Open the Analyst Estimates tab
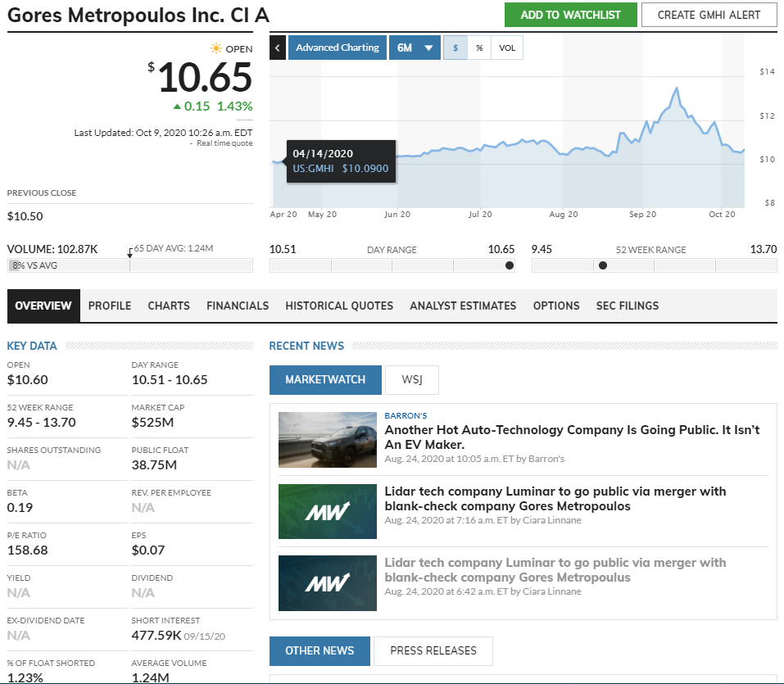 [463, 306]
